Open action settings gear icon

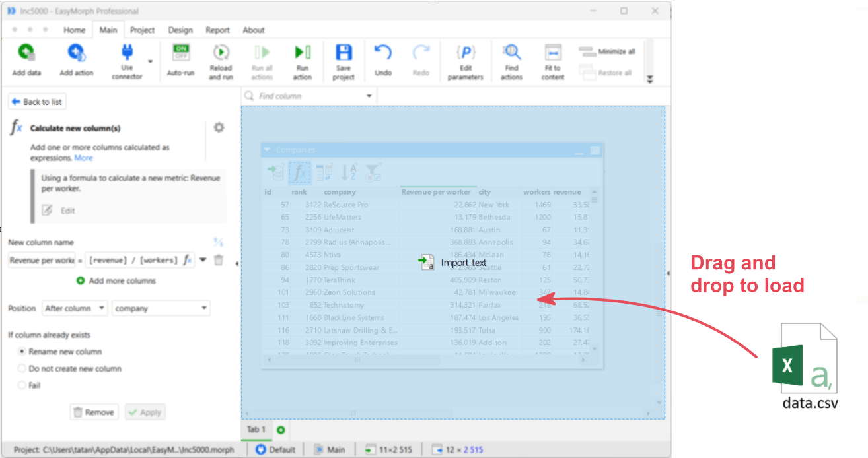click(219, 127)
